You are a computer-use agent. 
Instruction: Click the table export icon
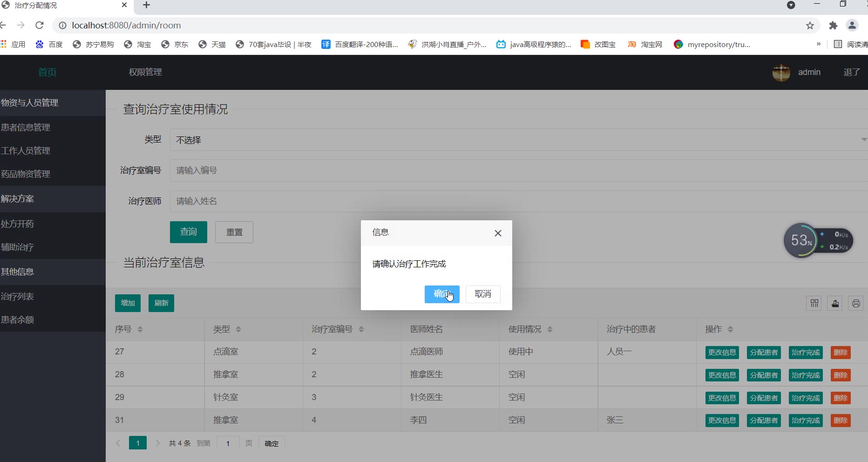point(835,304)
